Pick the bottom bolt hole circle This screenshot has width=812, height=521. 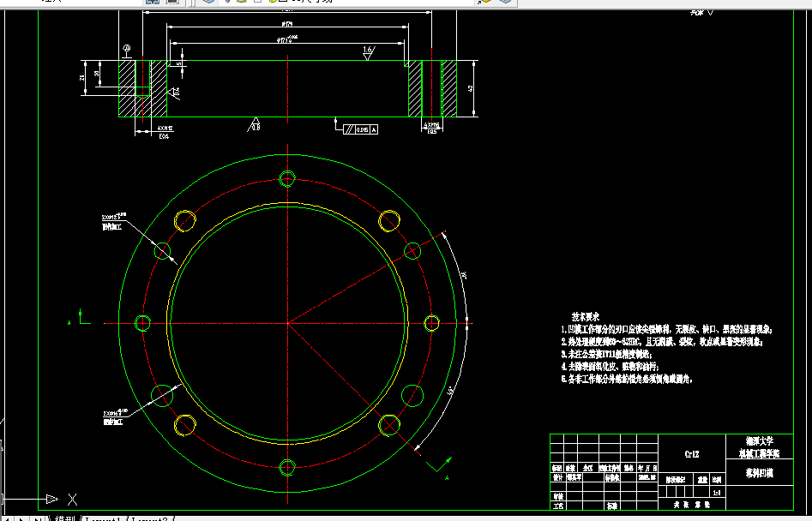pos(287,468)
